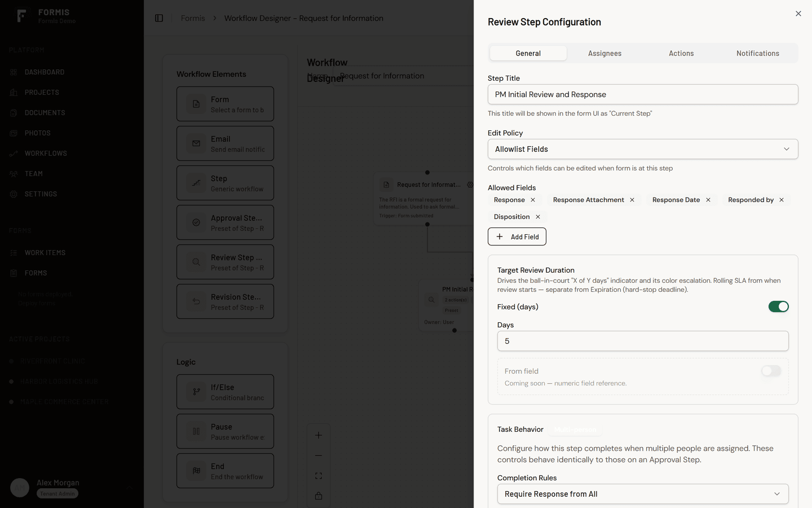Click the Revision Step undo icon
812x508 pixels.
196,301
